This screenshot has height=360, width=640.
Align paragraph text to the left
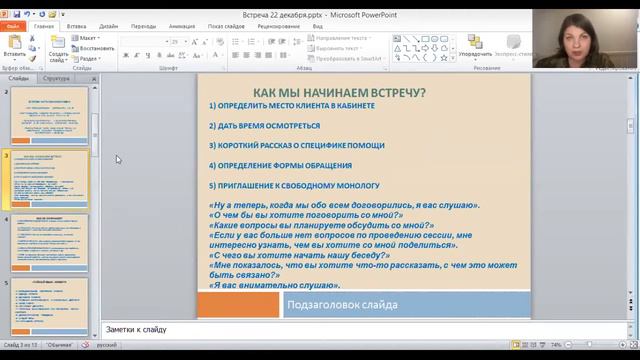pyautogui.click(x=236, y=55)
